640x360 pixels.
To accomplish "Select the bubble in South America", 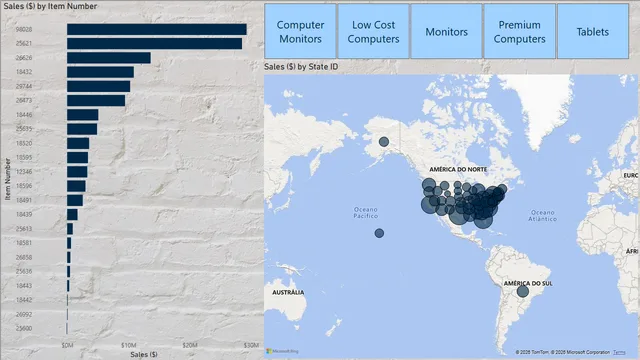I will [523, 291].
